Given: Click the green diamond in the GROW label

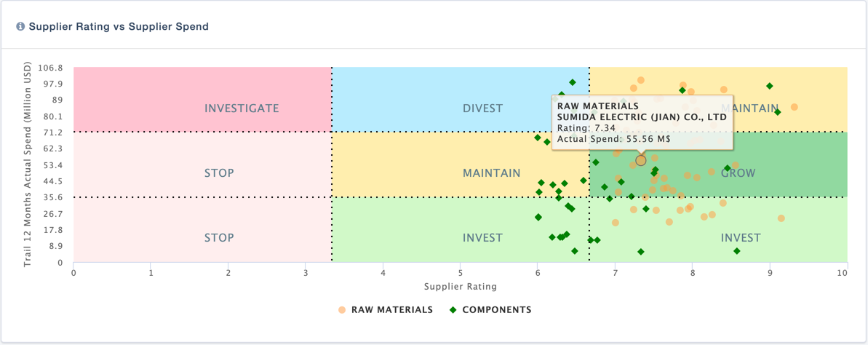Looking at the screenshot, I should [x=727, y=168].
